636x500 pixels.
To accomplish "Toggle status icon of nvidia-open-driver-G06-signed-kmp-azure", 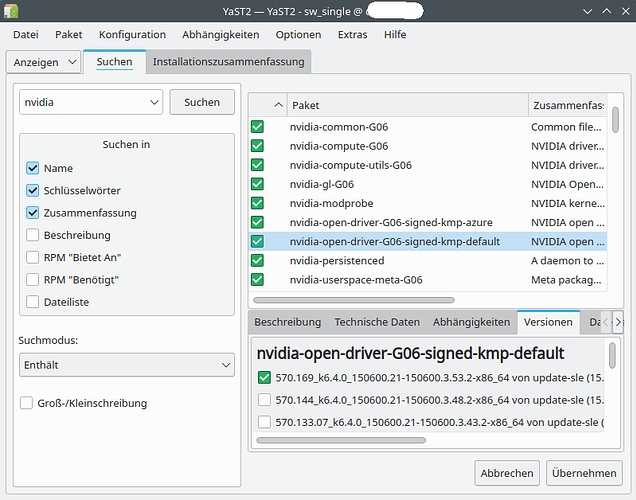I will (x=257, y=222).
